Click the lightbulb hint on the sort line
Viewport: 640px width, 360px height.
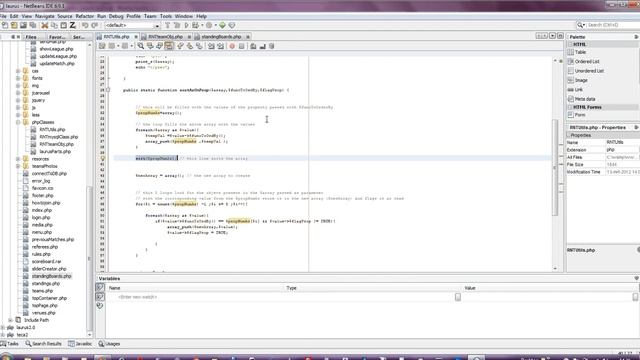[x=102, y=158]
